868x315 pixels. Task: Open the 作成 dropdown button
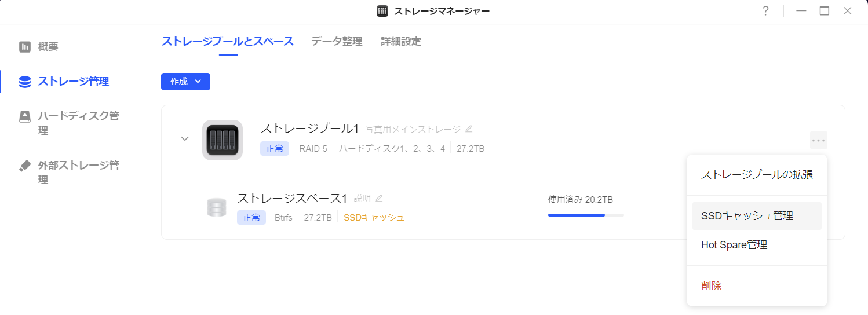[185, 82]
